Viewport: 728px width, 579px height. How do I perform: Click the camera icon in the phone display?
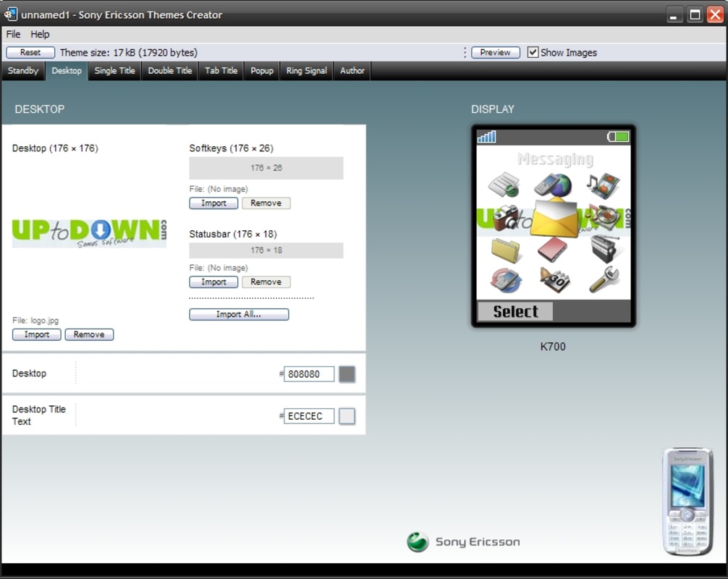pos(506,218)
